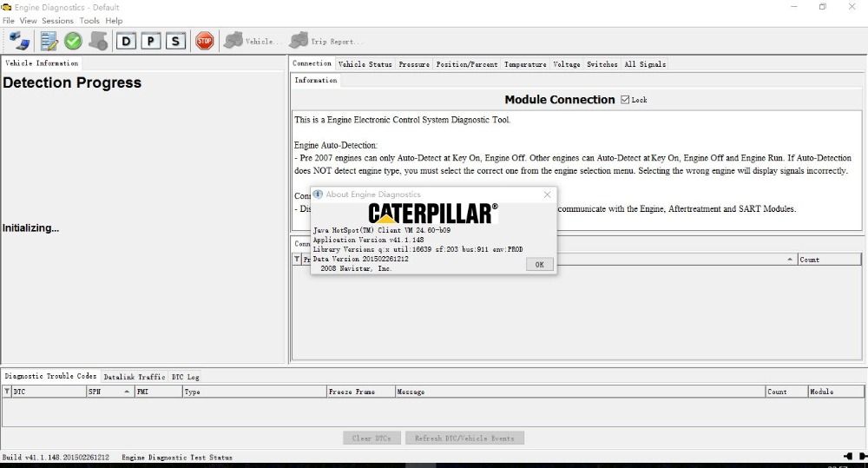Switch to the All Signals tab
This screenshot has width=868, height=468.
click(x=645, y=64)
